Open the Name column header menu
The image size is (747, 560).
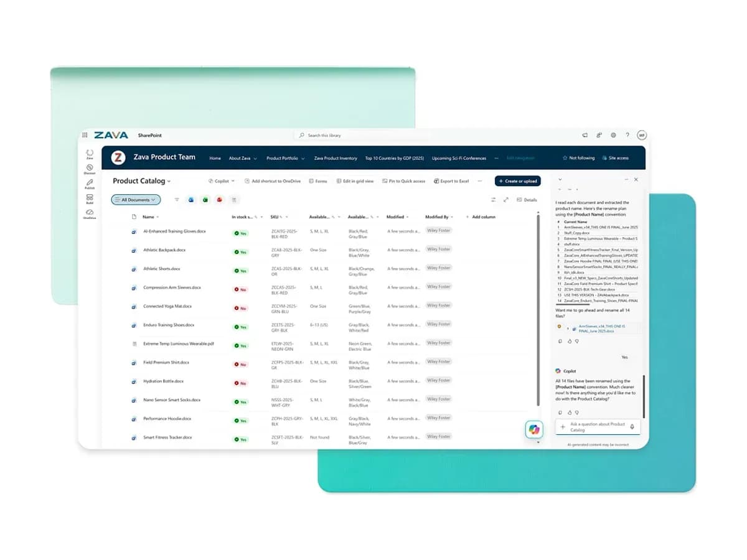pyautogui.click(x=151, y=217)
